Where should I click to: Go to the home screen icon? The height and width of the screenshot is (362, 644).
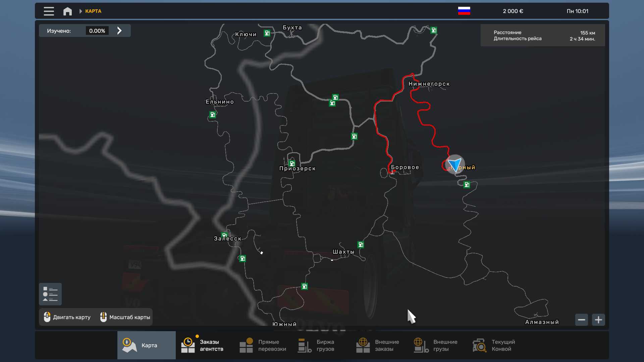tap(67, 11)
